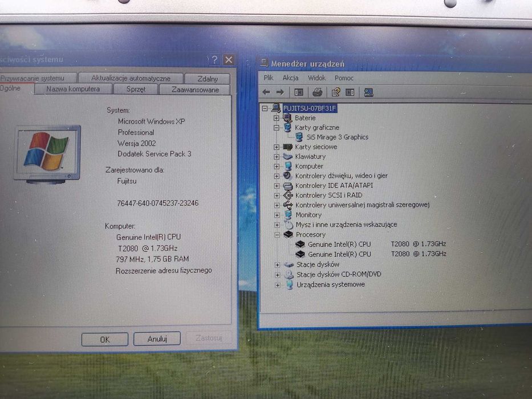Expand Kontrolery dźwięku, wideo i gier node
Image resolution: width=532 pixels, height=399 pixels.
tap(277, 176)
